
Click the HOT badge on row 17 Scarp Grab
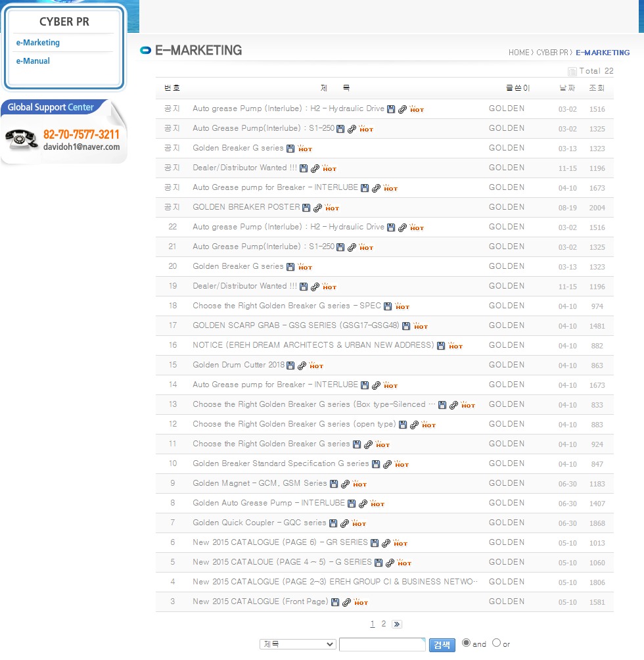(421, 326)
